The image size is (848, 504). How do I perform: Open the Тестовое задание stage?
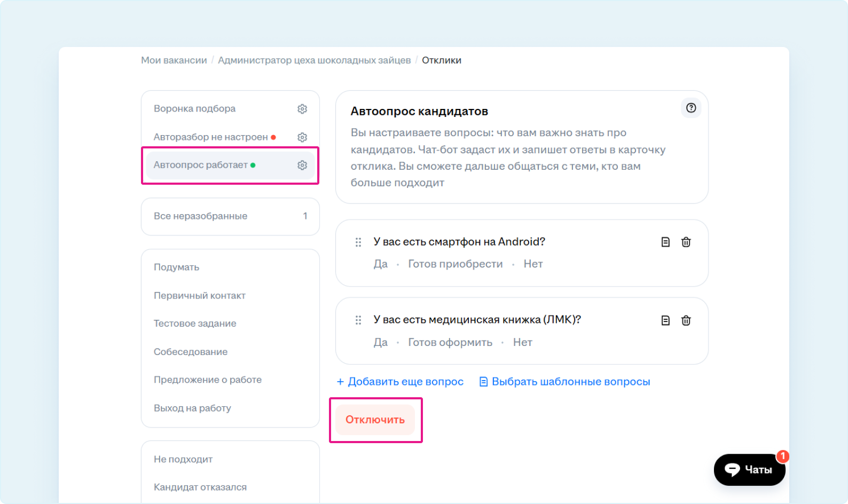click(195, 324)
